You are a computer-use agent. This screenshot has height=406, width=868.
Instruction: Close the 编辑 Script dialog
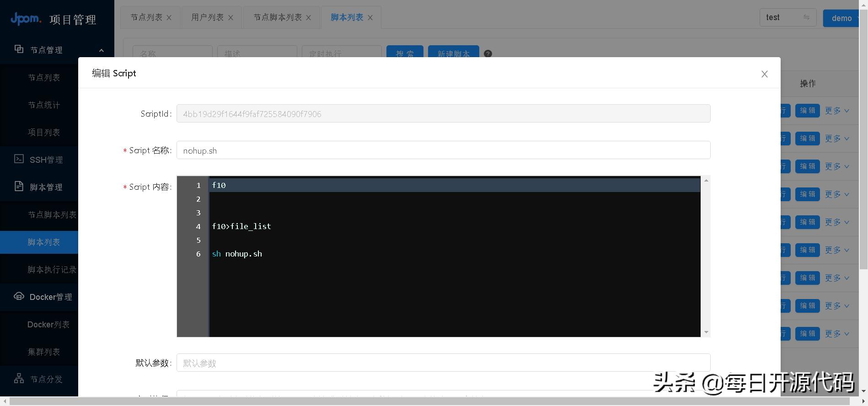[764, 74]
